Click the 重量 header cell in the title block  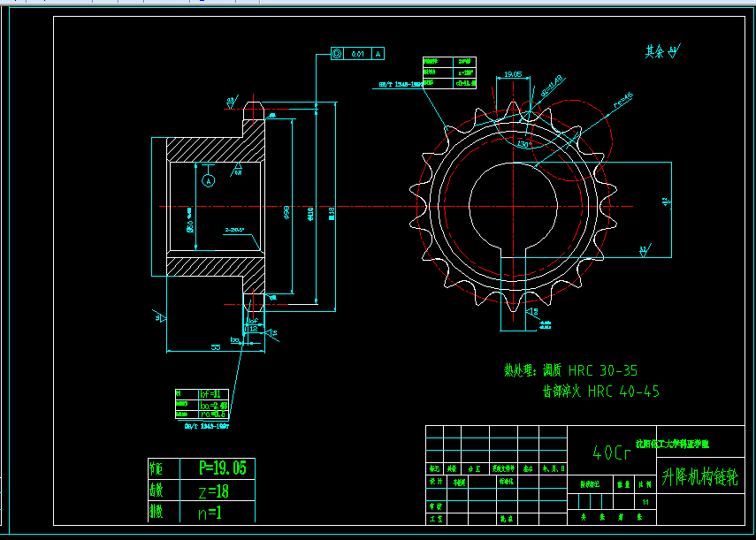624,484
